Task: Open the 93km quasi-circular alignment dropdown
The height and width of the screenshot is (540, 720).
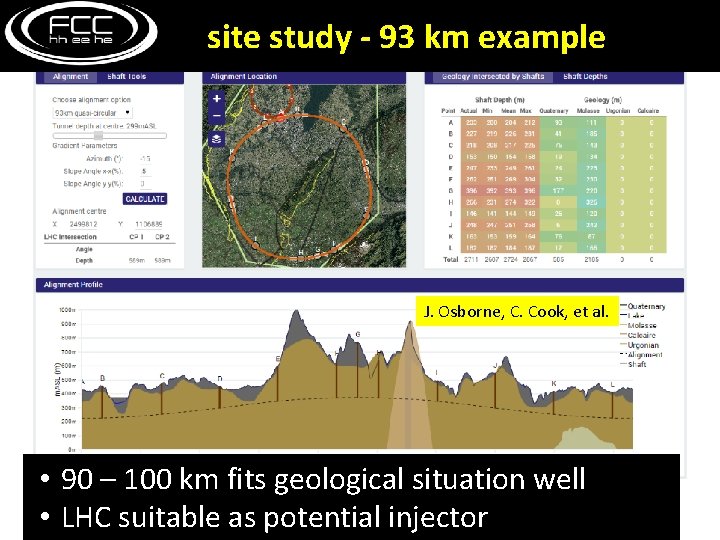Action: click(93, 113)
